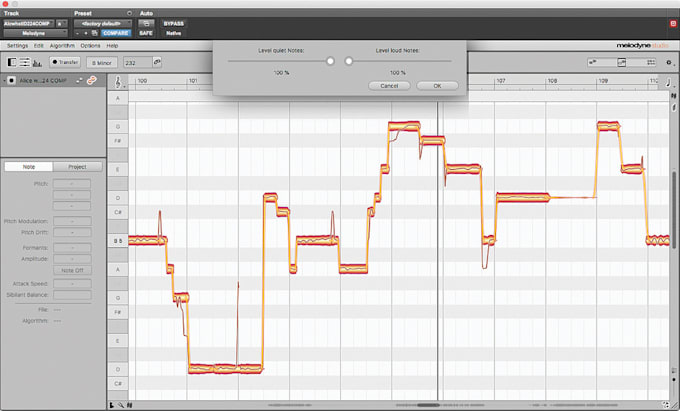Click the pitch curve icon on right edge
This screenshot has height=411, width=680.
(673, 107)
